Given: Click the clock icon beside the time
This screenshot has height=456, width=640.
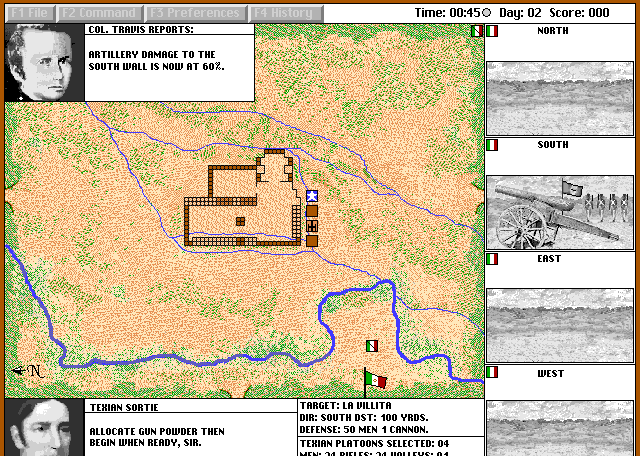Looking at the screenshot, I should pos(486,13).
